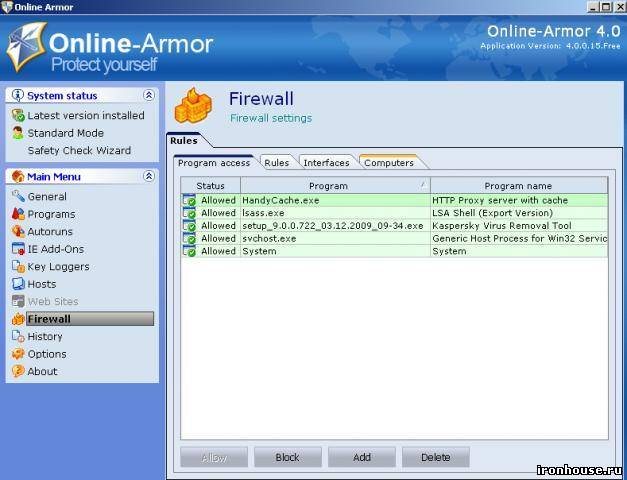Open the Program access tab

214,163
